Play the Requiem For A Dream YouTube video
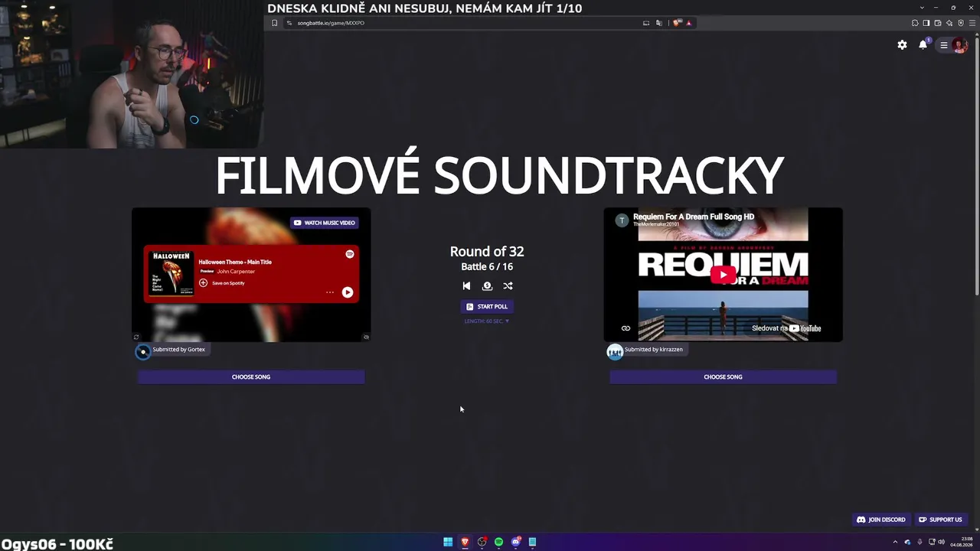 pos(723,275)
